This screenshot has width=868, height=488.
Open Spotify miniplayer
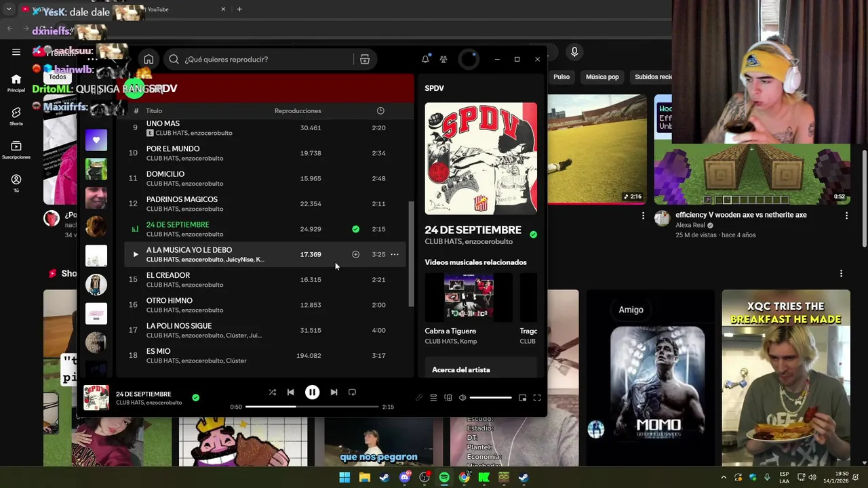pyautogui.click(x=522, y=398)
